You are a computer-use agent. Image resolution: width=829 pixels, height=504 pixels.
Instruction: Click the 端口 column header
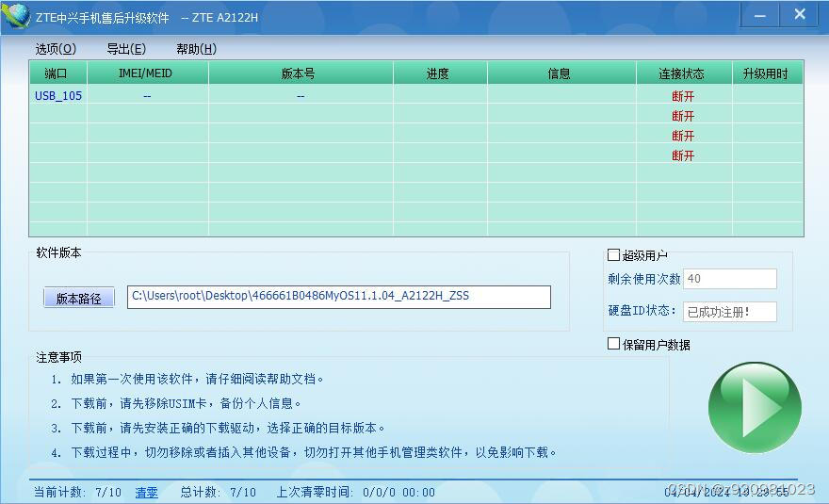click(57, 73)
